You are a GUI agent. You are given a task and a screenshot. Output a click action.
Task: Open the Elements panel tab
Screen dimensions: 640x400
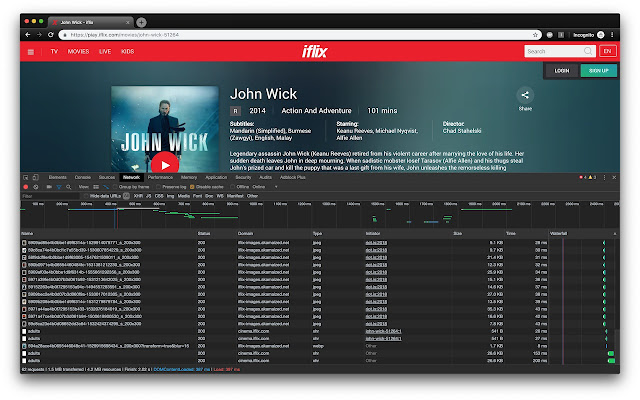point(58,178)
